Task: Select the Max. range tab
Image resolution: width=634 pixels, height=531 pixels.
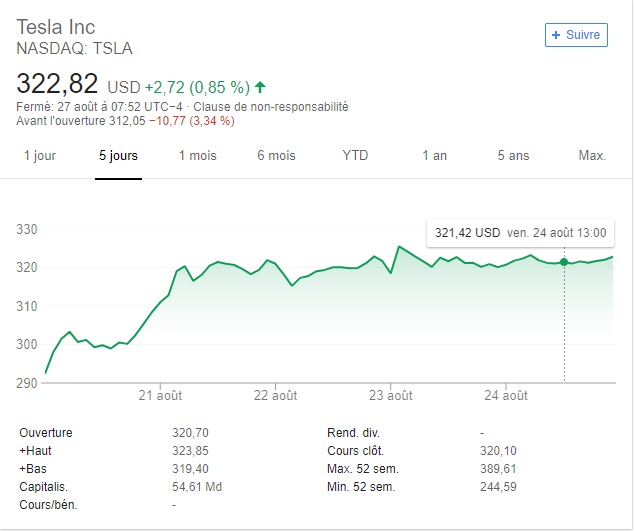Action: click(x=592, y=155)
